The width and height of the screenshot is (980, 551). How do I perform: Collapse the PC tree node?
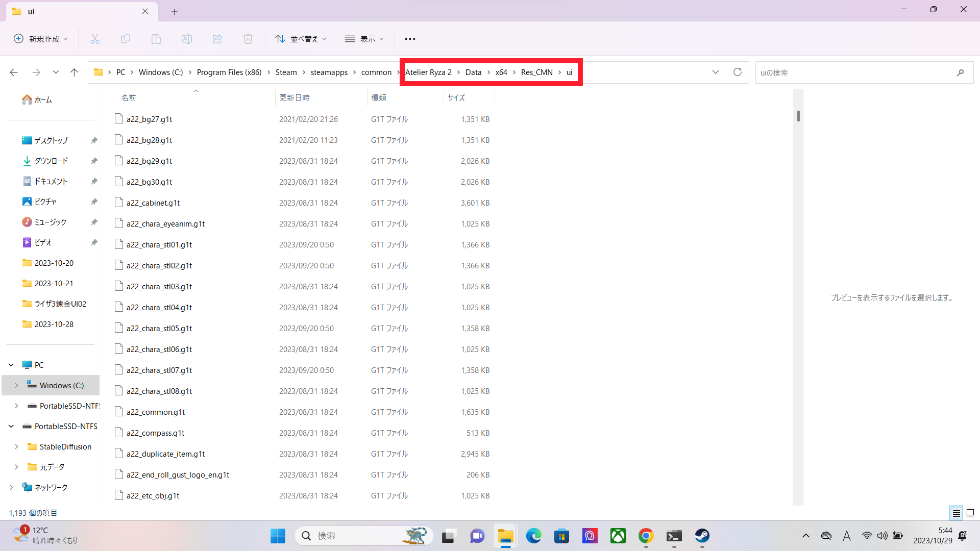pos(11,365)
